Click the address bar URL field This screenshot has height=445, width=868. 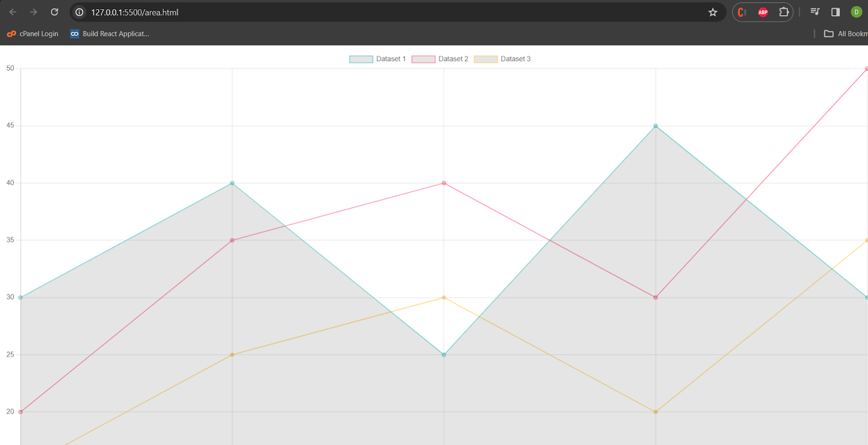click(x=380, y=12)
